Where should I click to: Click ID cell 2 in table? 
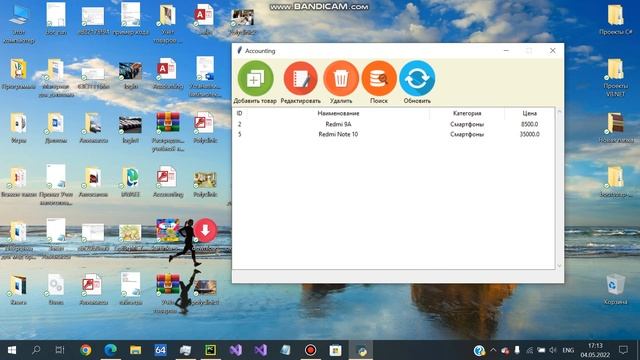pyautogui.click(x=240, y=124)
